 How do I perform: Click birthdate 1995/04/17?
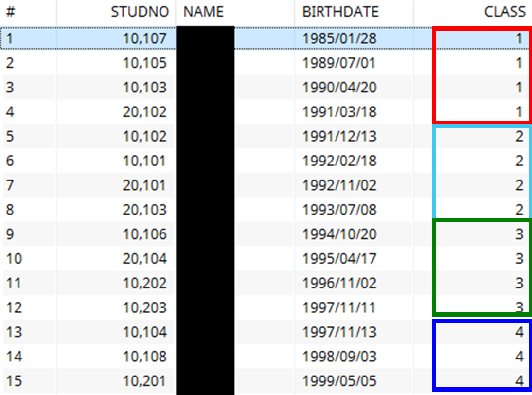pos(339,258)
